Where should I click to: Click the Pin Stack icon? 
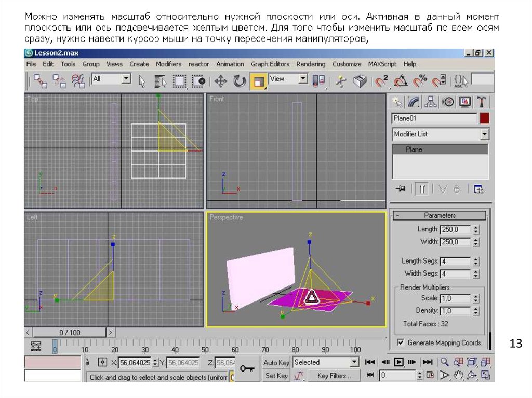point(400,189)
